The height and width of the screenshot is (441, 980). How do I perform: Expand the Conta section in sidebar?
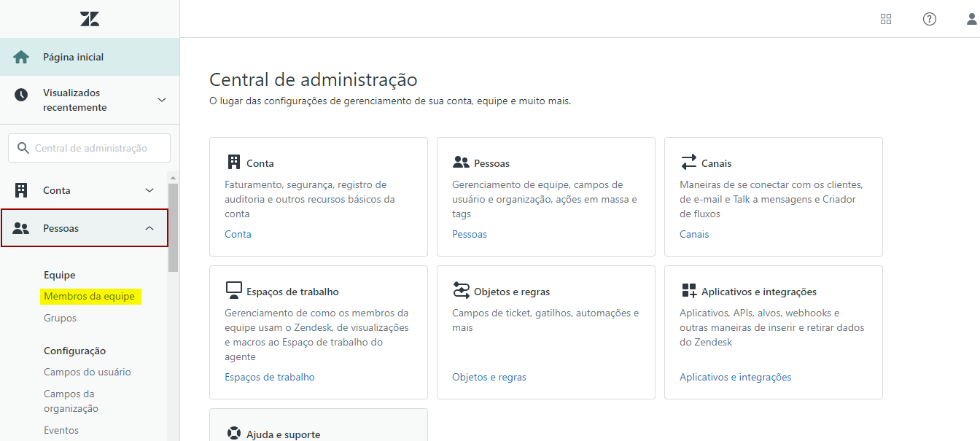tap(149, 190)
